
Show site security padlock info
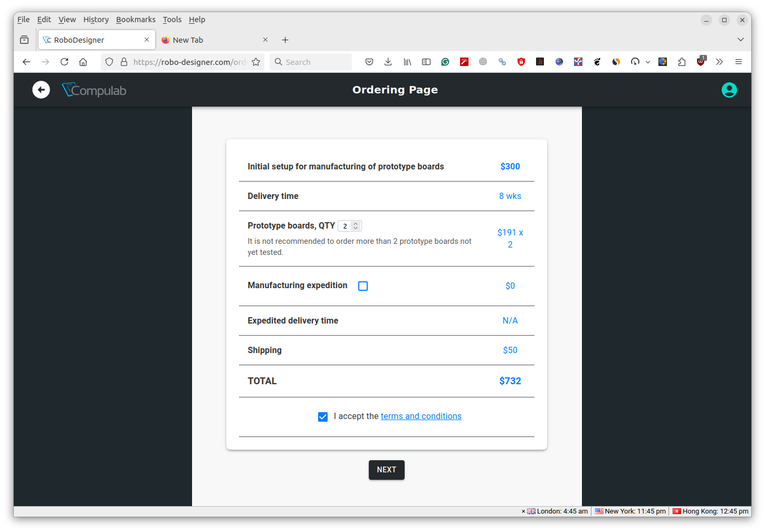pyautogui.click(x=124, y=62)
